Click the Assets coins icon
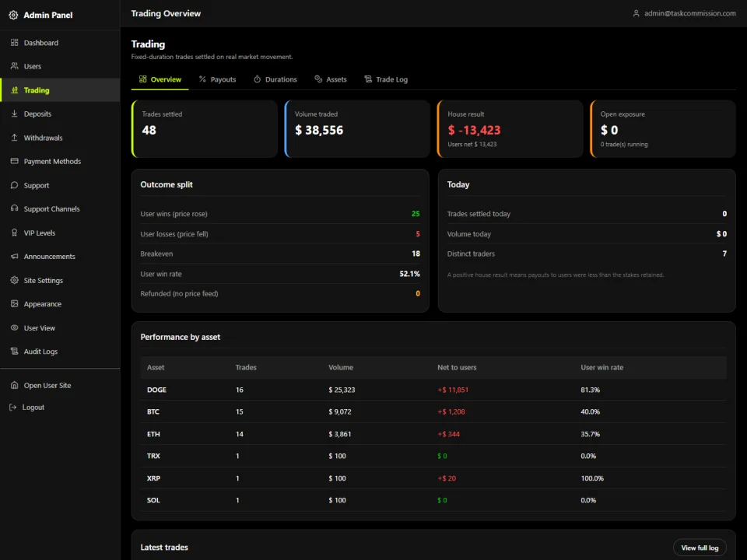 pos(318,79)
